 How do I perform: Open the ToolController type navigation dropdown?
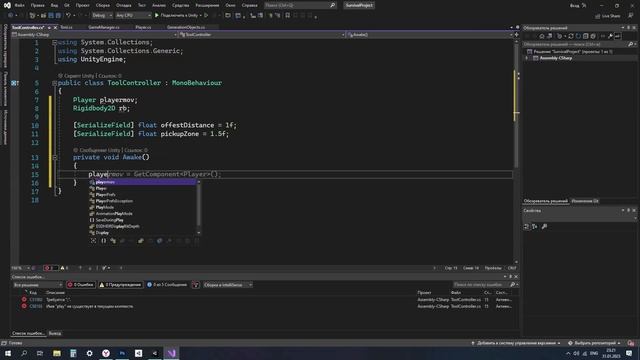pyautogui.click(x=262, y=35)
